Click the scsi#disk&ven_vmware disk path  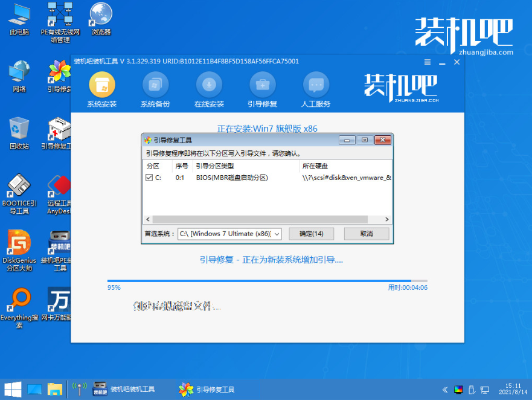[347, 178]
